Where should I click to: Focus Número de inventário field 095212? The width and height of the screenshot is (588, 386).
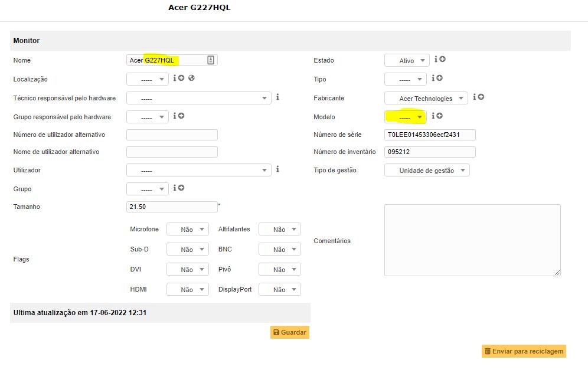click(x=430, y=152)
